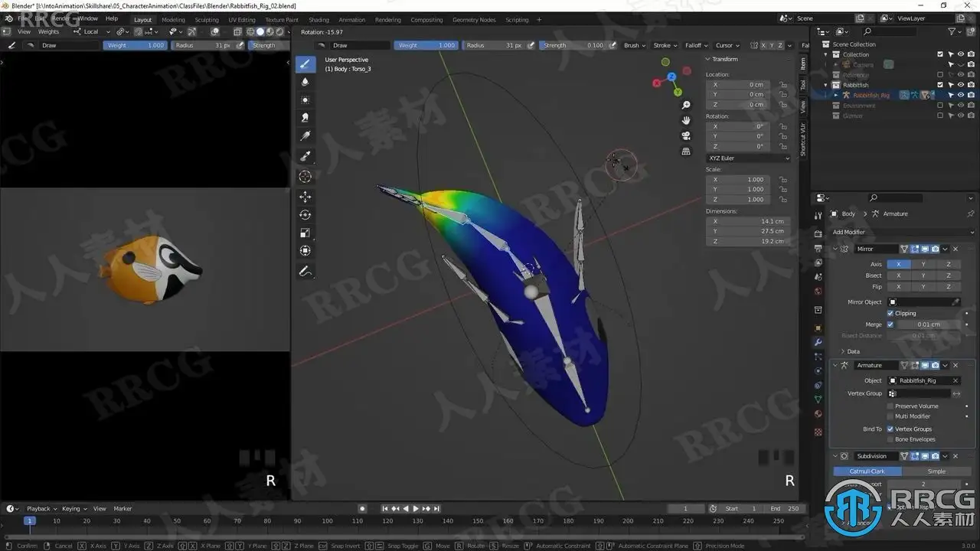Switch to the Animation workspace tab

pos(352,20)
